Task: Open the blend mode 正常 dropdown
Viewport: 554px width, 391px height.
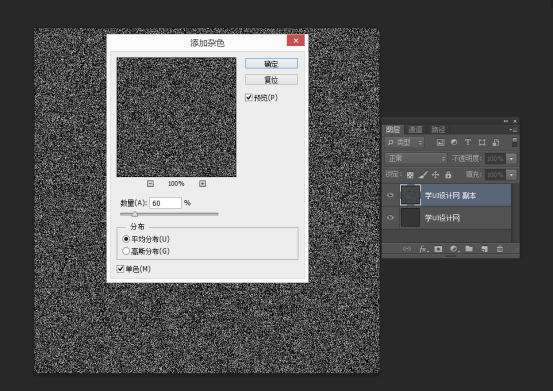Action: point(416,159)
